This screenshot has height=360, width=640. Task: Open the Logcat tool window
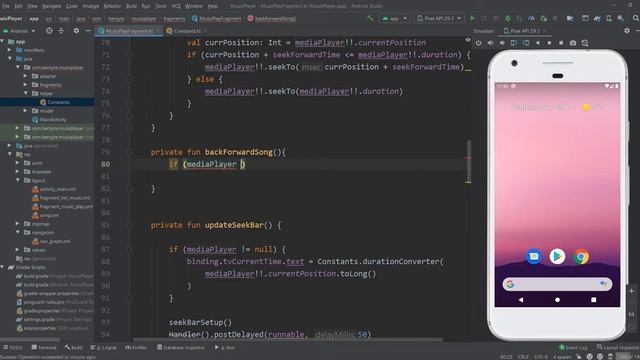(x=104, y=348)
